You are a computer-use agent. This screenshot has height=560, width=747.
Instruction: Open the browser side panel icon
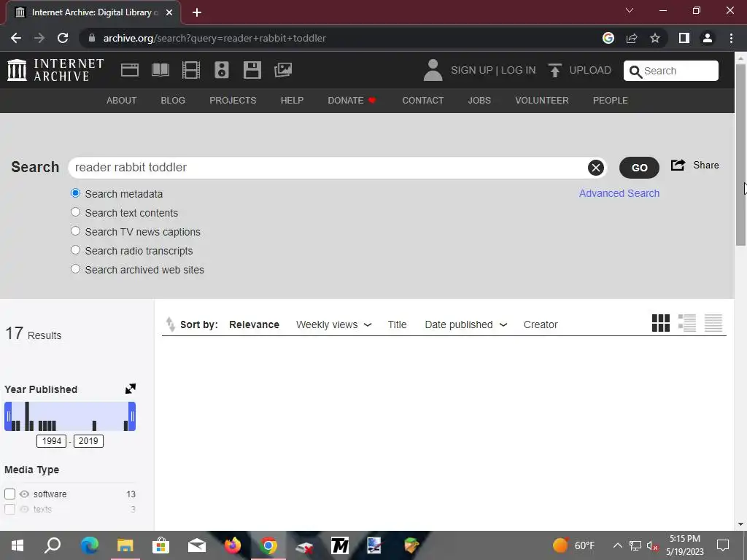pyautogui.click(x=684, y=38)
